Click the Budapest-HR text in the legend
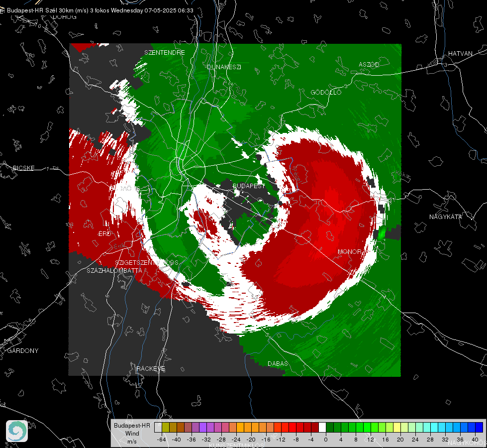 coord(132,425)
